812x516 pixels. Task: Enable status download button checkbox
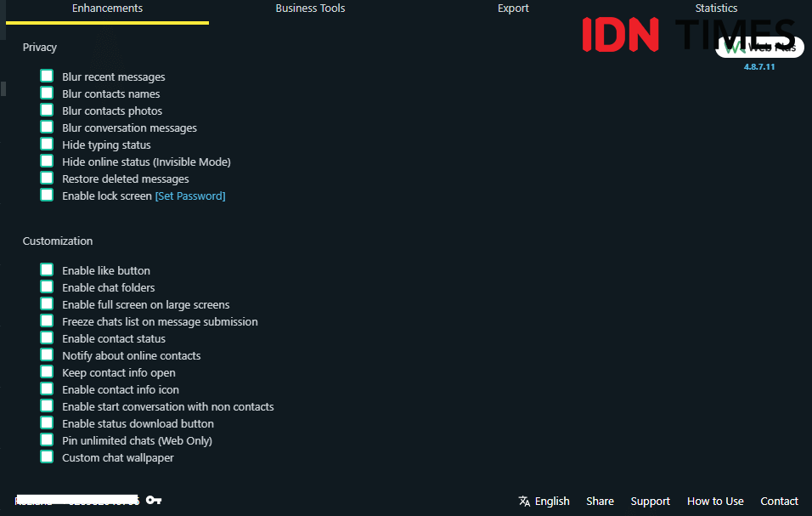pyautogui.click(x=47, y=423)
